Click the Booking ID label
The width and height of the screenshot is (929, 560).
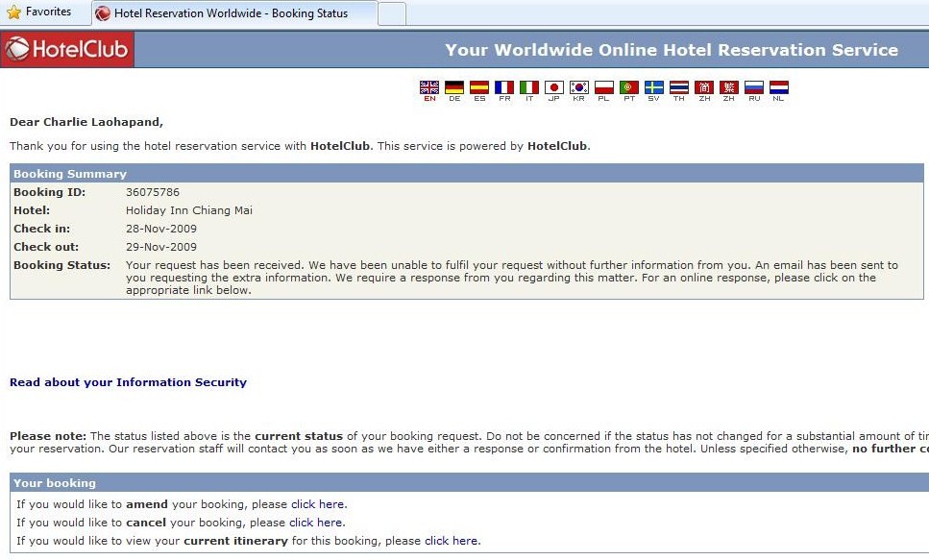pos(49,192)
